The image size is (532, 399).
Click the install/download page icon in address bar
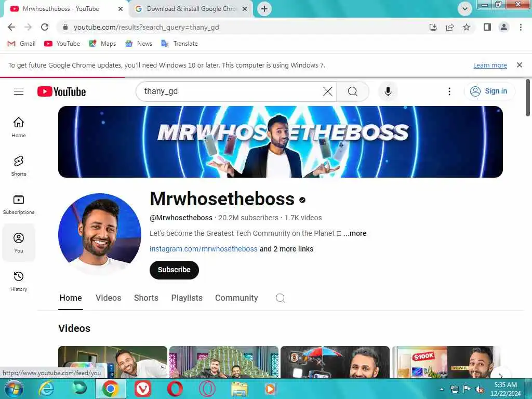433,27
